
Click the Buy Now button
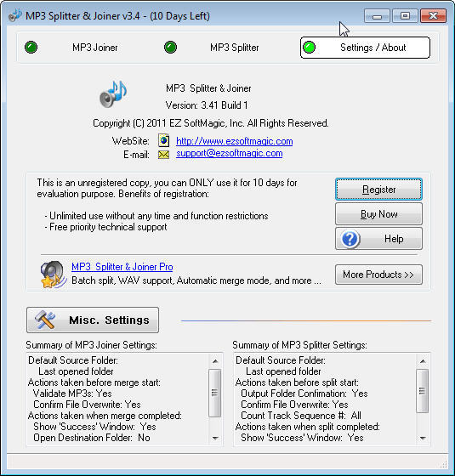[x=378, y=214]
